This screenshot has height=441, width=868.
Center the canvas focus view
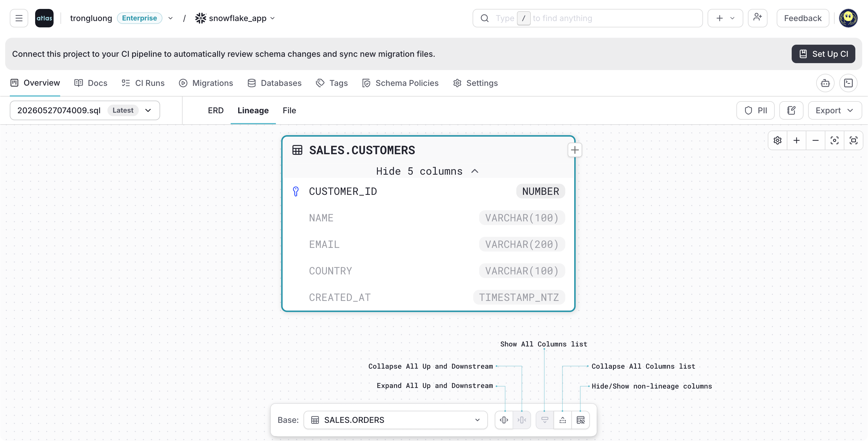(834, 140)
